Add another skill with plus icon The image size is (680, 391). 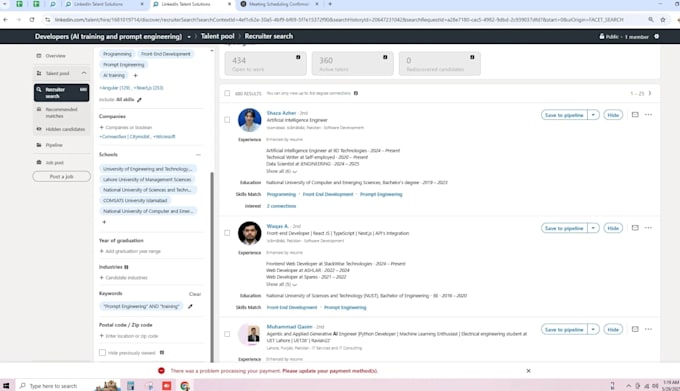pyautogui.click(x=135, y=75)
